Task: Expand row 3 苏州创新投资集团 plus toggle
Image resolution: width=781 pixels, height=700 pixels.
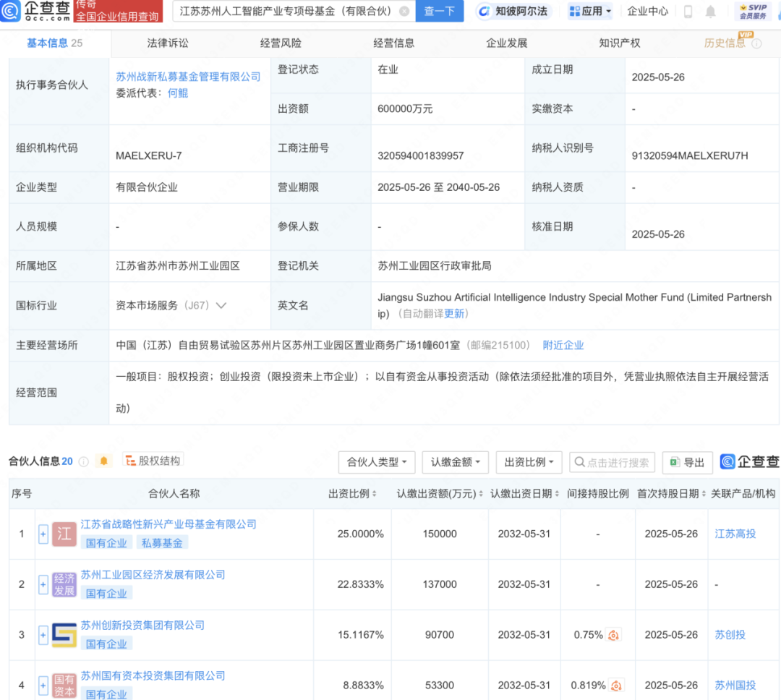Action: 43,635
